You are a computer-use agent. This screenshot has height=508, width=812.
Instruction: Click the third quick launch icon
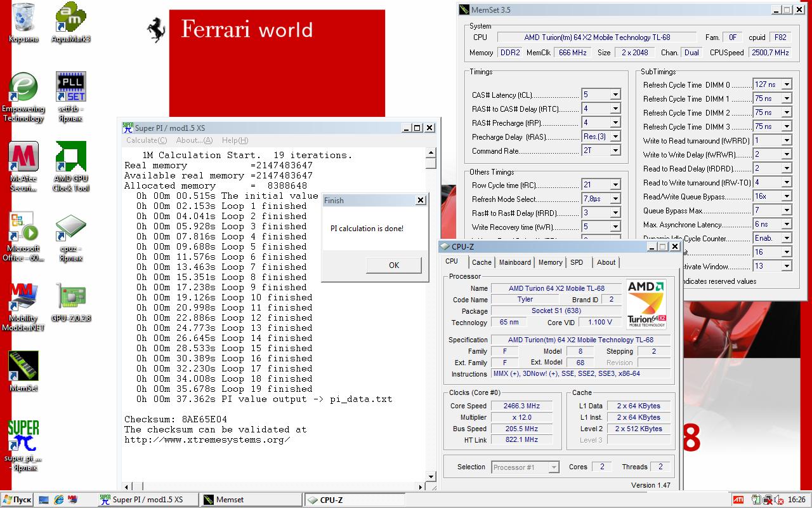(74, 500)
